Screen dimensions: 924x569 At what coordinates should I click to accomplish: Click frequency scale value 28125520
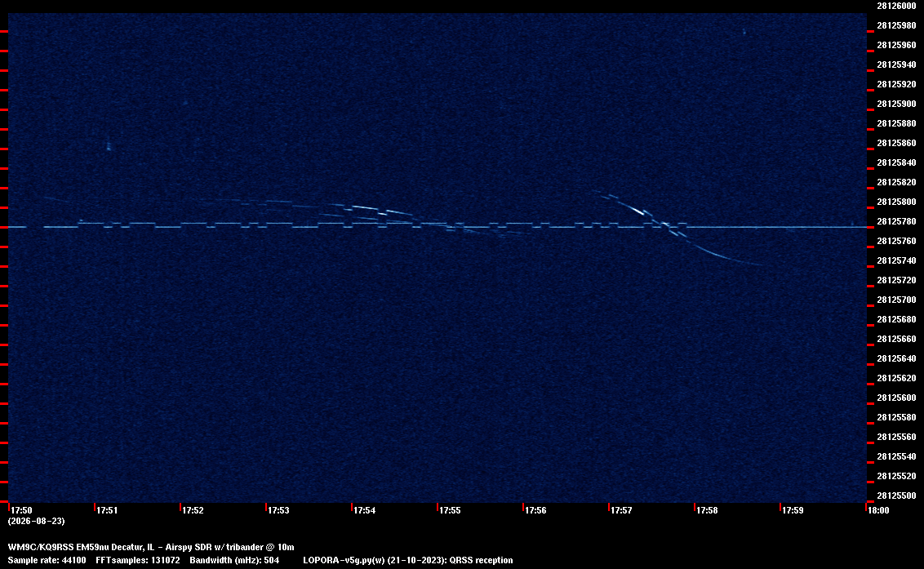(896, 476)
